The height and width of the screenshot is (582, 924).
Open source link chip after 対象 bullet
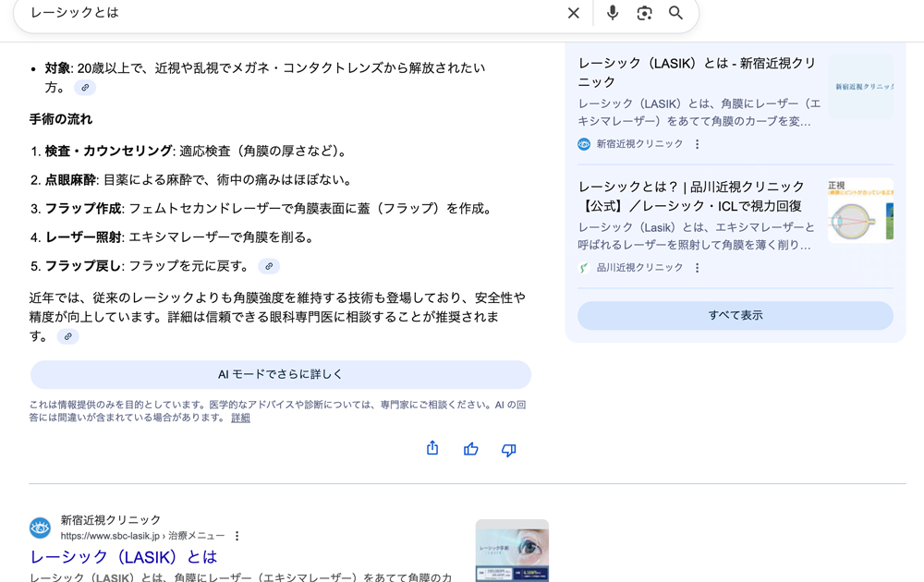85,88
